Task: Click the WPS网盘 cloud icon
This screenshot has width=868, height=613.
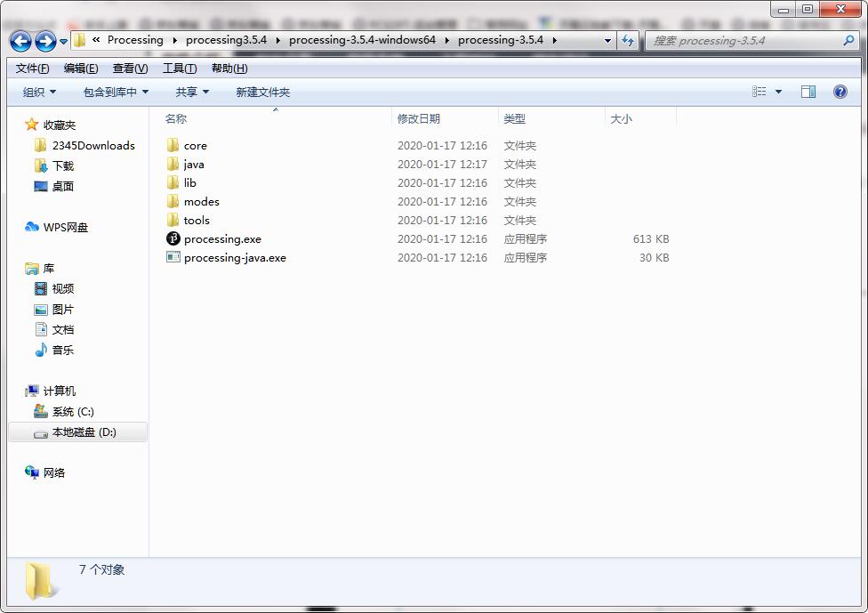Action: [x=31, y=227]
